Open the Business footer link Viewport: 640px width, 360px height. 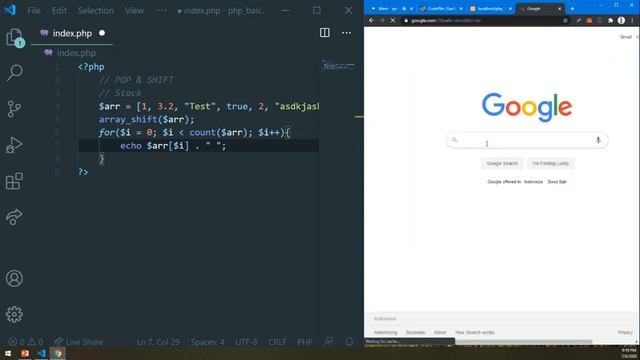click(x=416, y=332)
